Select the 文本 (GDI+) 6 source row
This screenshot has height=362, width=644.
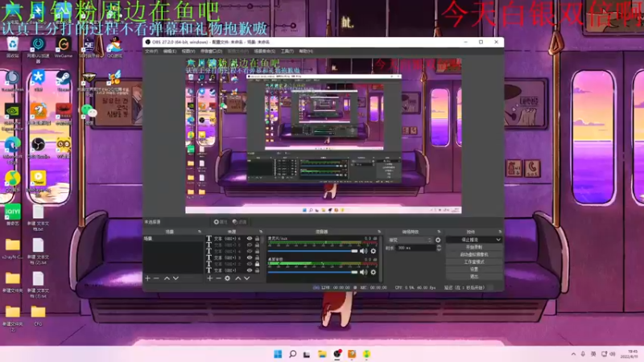pyautogui.click(x=233, y=238)
